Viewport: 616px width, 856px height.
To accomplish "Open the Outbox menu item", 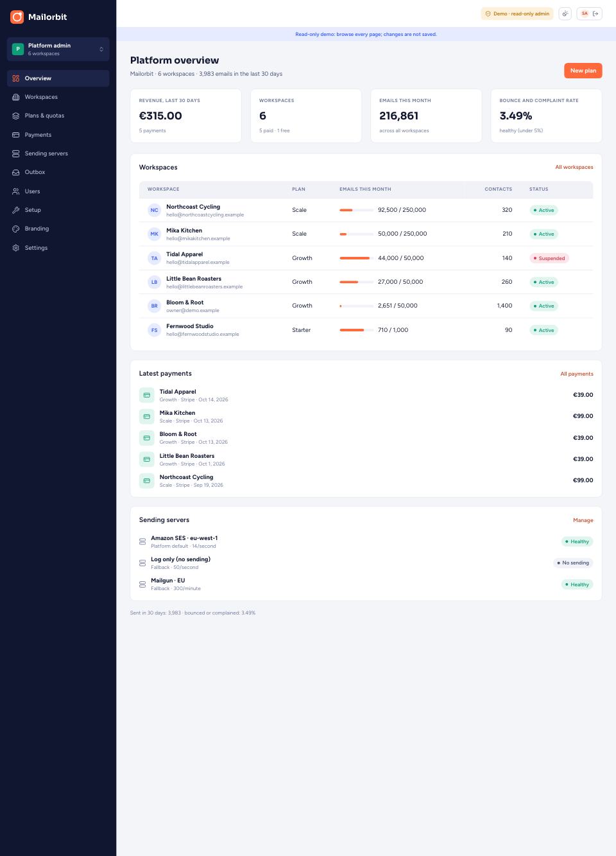I will [58, 172].
